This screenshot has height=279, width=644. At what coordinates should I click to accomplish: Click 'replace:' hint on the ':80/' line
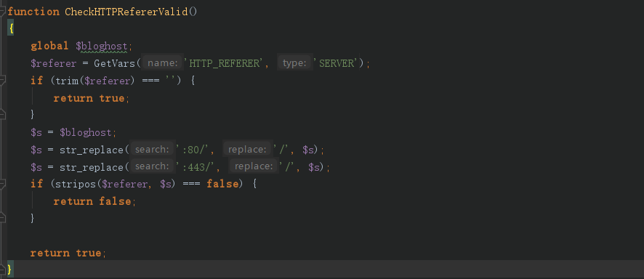click(x=247, y=150)
